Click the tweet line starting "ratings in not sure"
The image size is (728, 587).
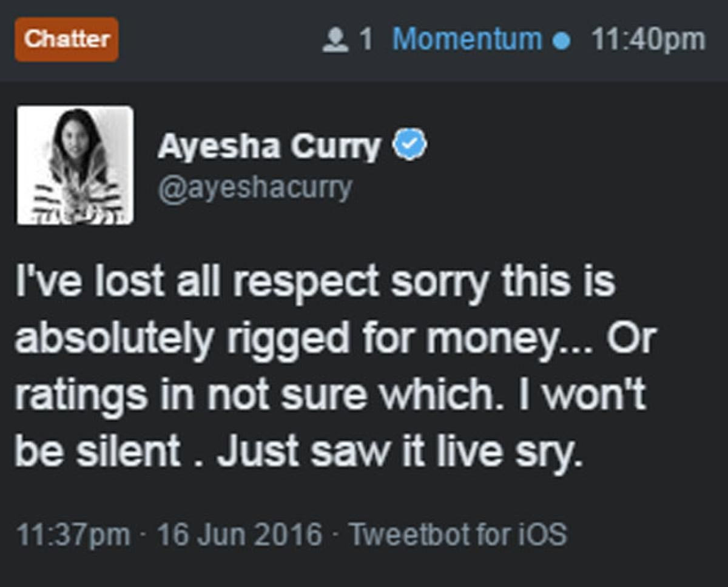(x=329, y=395)
